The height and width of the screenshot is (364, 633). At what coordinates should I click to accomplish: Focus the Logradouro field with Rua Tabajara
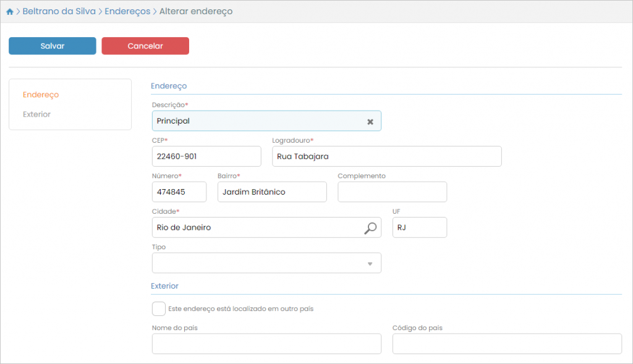(386, 156)
